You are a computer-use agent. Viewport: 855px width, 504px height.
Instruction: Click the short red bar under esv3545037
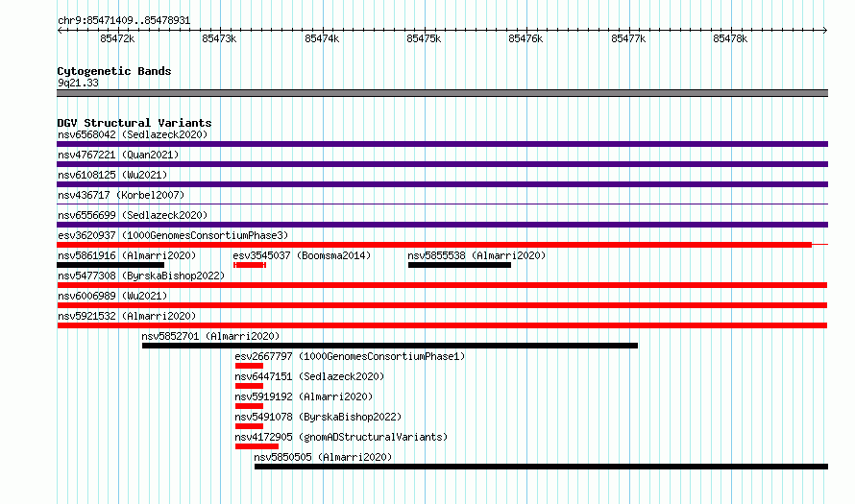(x=250, y=265)
